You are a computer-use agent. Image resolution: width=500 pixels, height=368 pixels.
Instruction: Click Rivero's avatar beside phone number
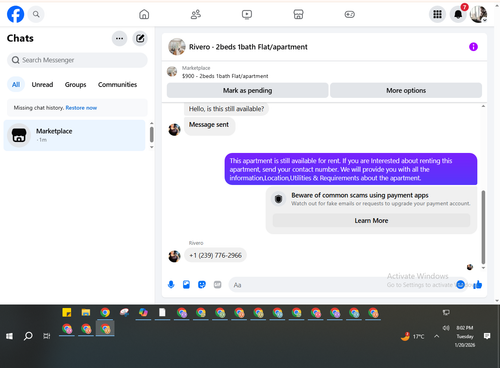174,256
